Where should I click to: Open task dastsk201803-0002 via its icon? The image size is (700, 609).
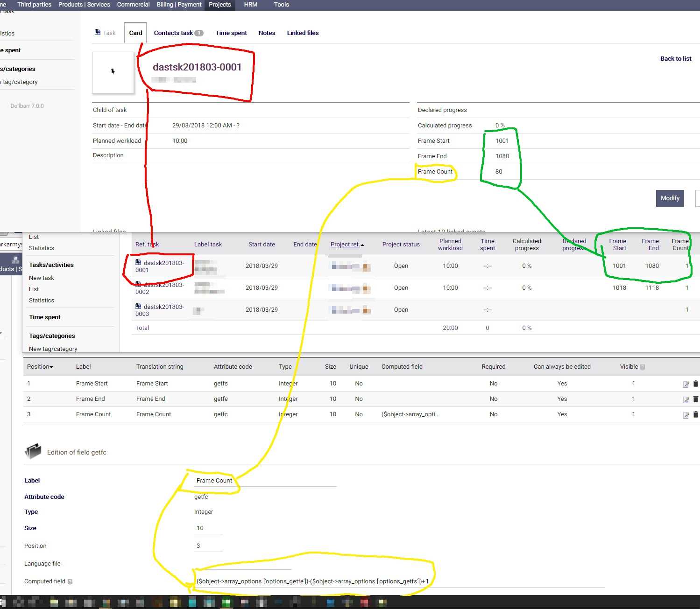tap(138, 284)
